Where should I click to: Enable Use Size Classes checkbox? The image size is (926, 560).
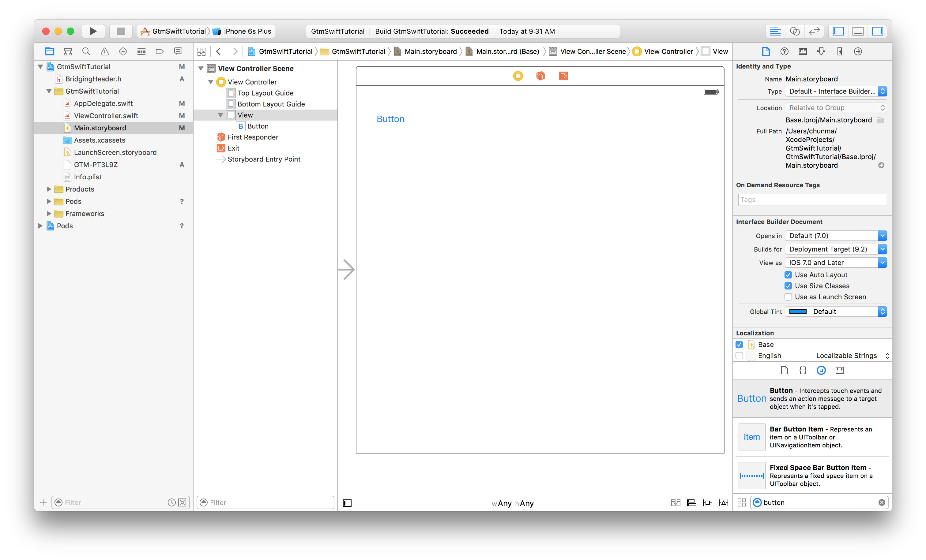[788, 286]
